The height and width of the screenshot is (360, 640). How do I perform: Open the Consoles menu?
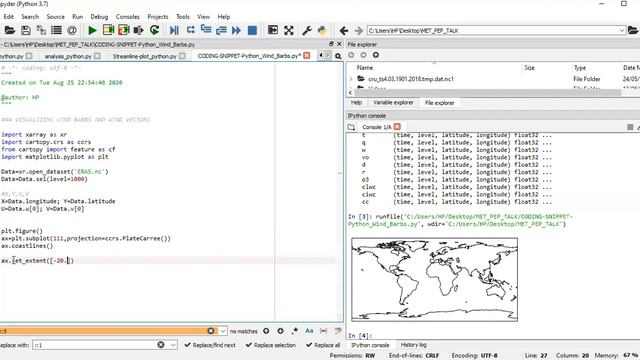pyautogui.click(x=128, y=17)
